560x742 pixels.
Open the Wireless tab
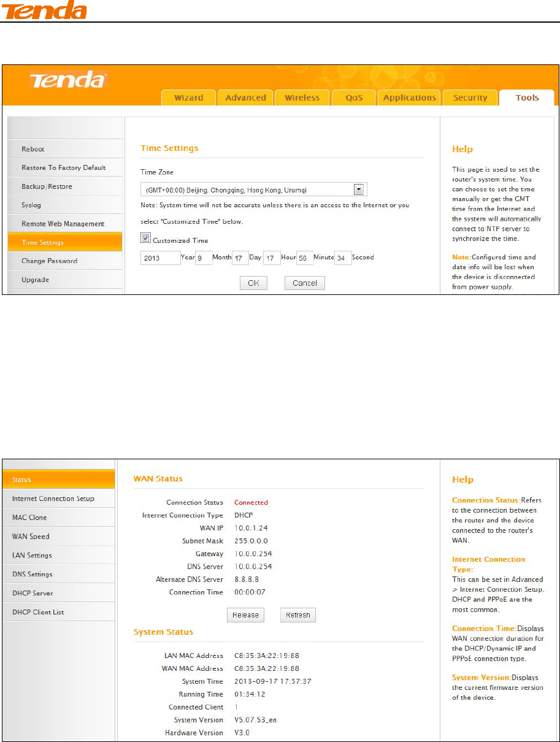tap(302, 98)
